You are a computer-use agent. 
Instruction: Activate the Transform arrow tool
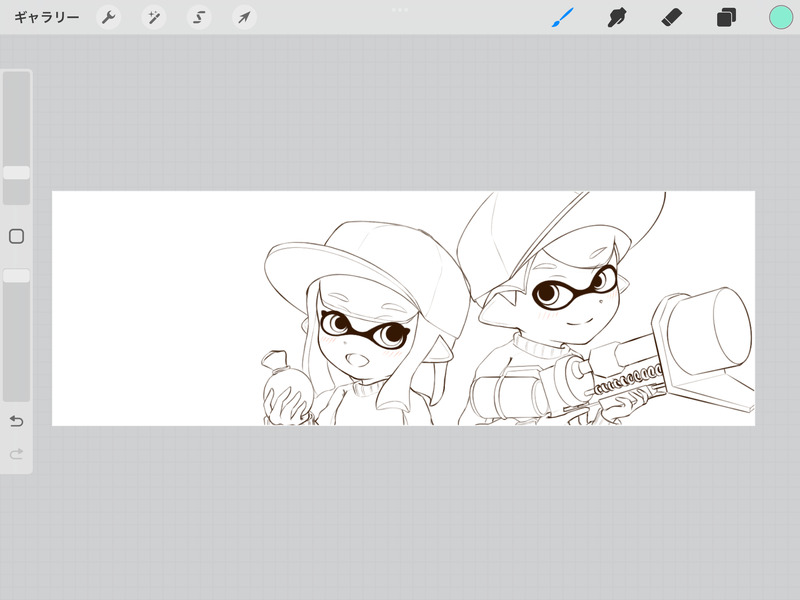click(x=244, y=18)
